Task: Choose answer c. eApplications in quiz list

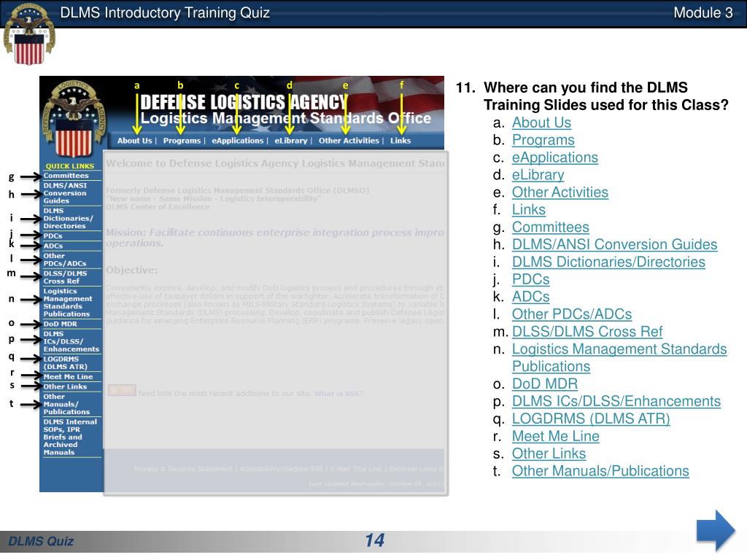Action: point(555,157)
